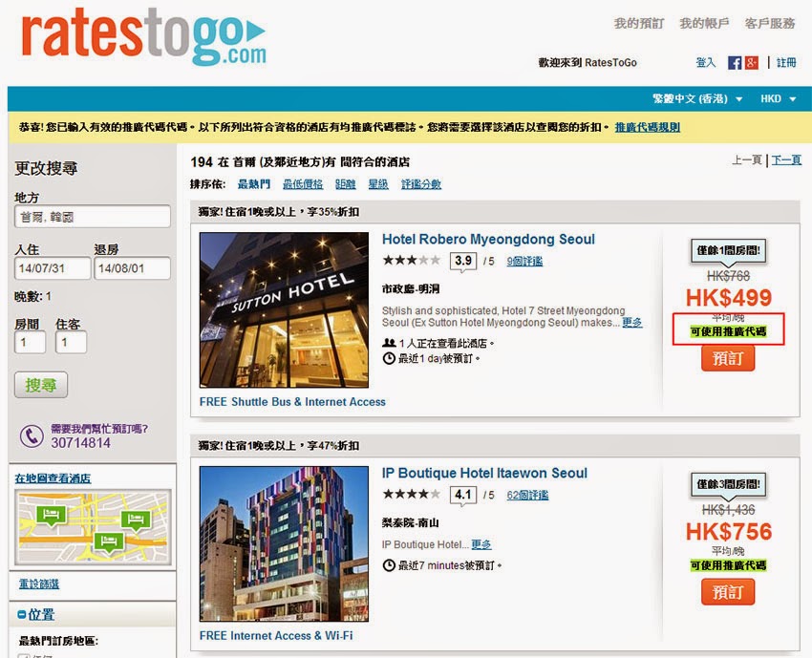812x658 pixels.
Task: Click the 重設篩選 reset filters link
Action: (39, 584)
